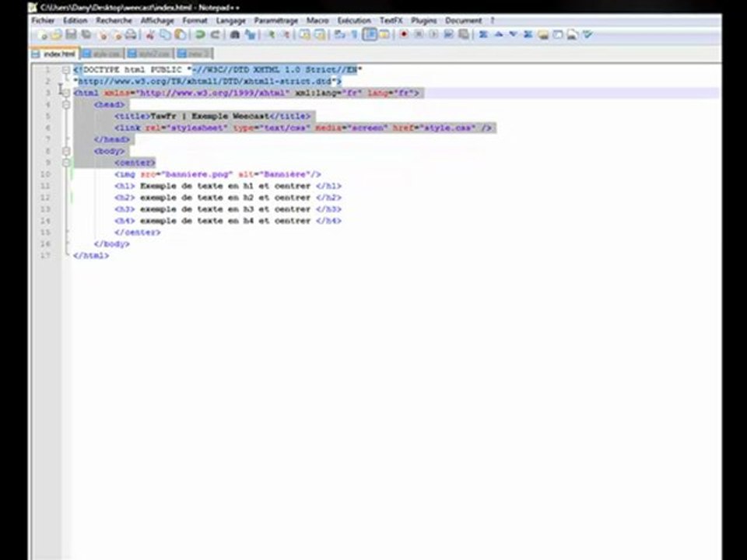The width and height of the screenshot is (747, 560).
Task: Click the h4 'exemple de texte' line
Action: [228, 221]
